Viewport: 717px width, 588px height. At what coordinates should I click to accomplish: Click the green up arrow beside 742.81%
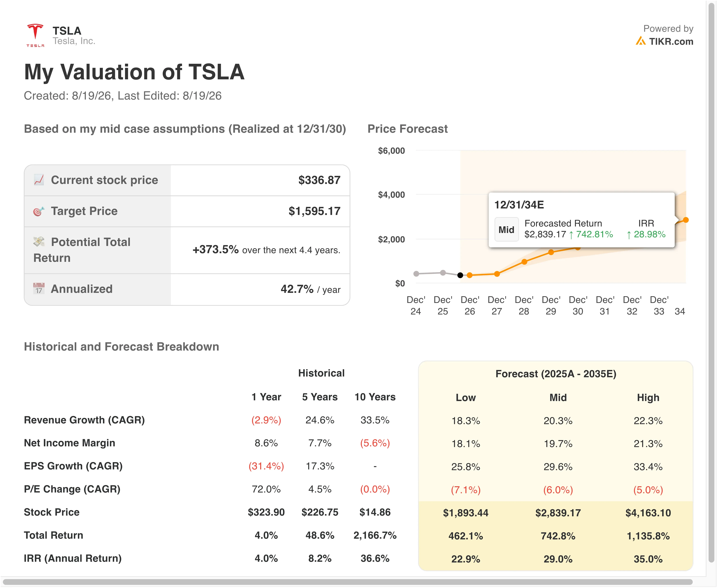571,234
